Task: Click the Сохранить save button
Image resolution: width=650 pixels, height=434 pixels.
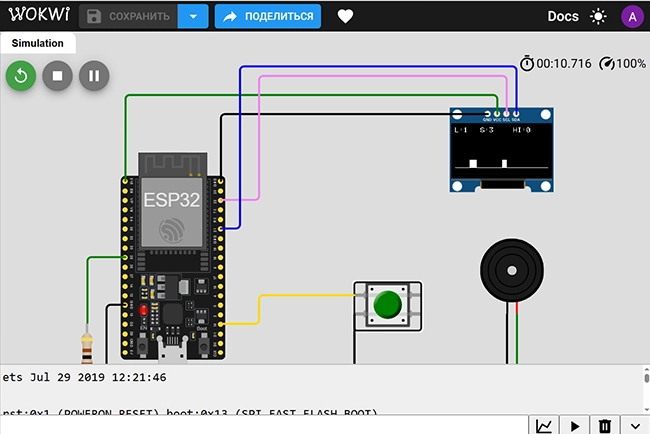Action: 129,16
